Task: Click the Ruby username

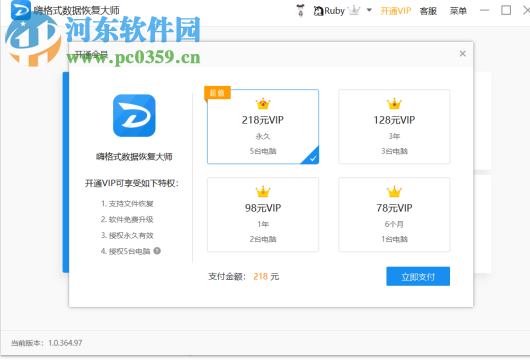Action: pyautogui.click(x=334, y=11)
